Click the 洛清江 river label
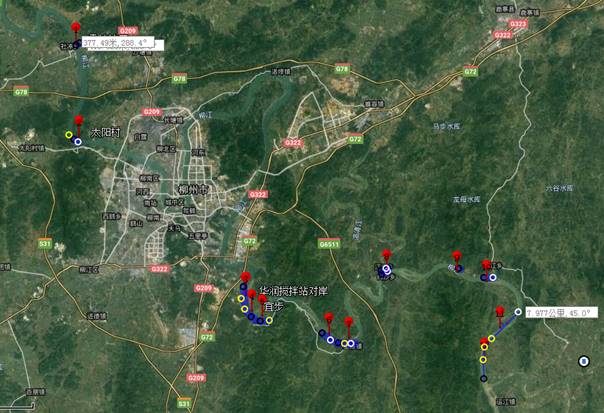The height and width of the screenshot is (413, 604). 358,230
